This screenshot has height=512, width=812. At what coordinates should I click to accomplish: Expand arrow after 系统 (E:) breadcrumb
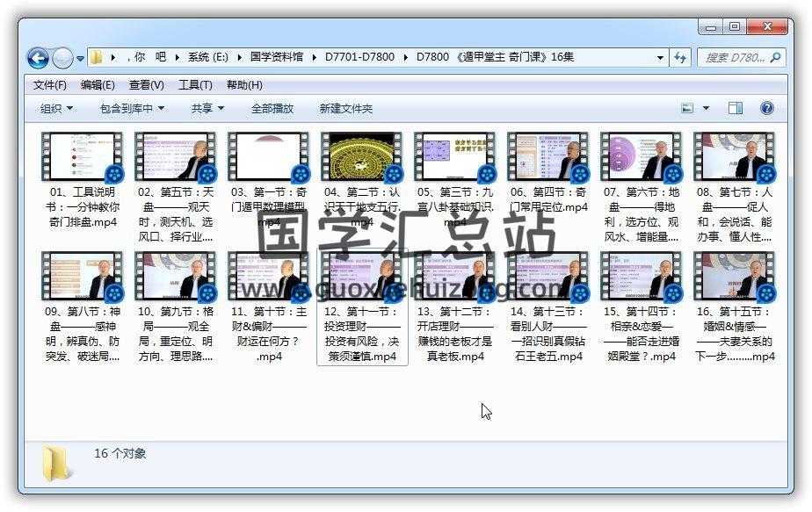coord(239,57)
